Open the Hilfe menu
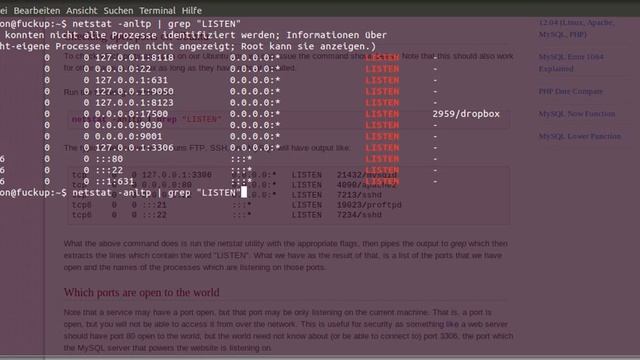Viewport: 640px width, 360px height. [x=192, y=11]
